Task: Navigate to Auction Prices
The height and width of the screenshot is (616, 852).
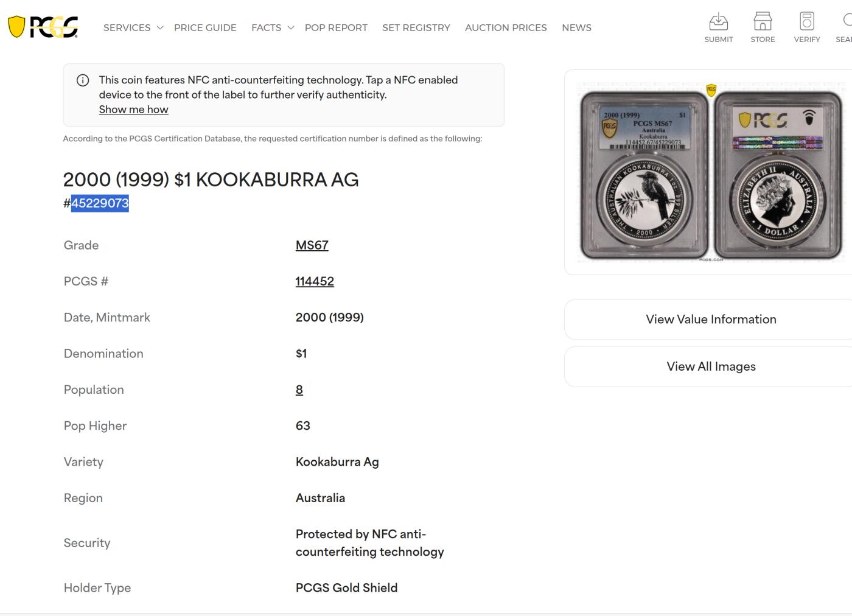Action: [x=506, y=28]
